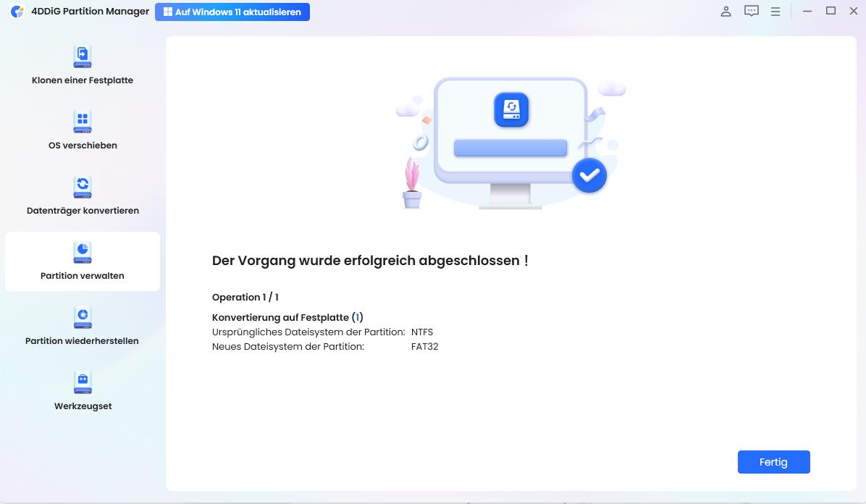
Task: Click the value FAT32
Action: 425,346
